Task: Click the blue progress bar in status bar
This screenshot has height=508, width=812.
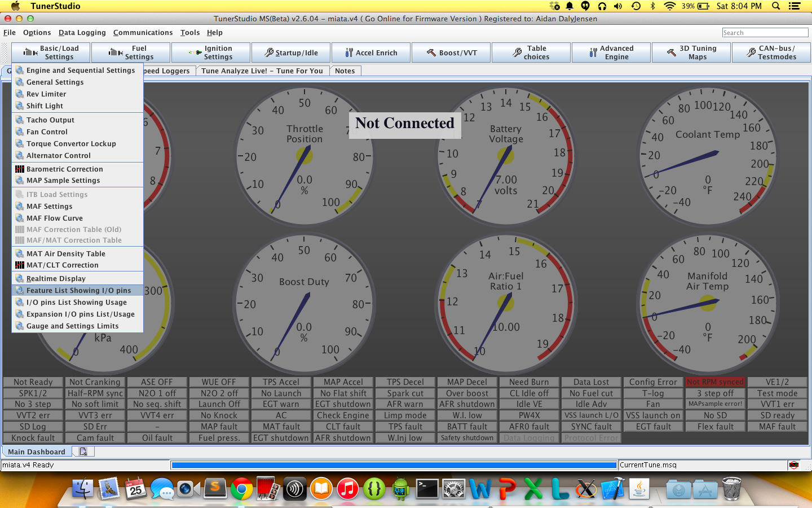Action: [394, 465]
